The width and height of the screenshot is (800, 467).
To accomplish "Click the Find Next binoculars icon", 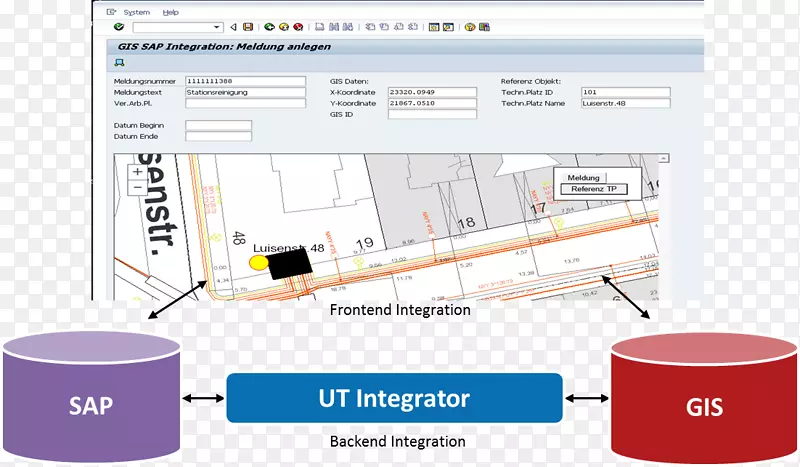I will click(x=348, y=27).
